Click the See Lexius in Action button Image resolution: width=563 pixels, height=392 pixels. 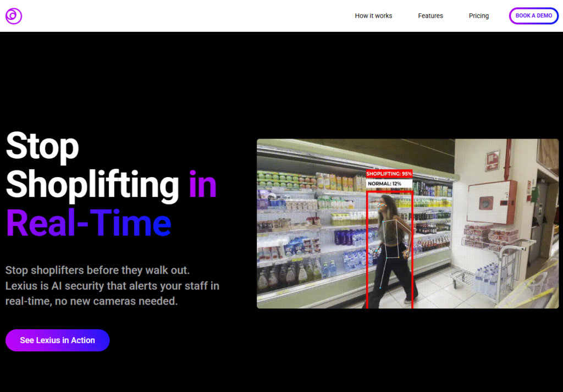pos(57,340)
